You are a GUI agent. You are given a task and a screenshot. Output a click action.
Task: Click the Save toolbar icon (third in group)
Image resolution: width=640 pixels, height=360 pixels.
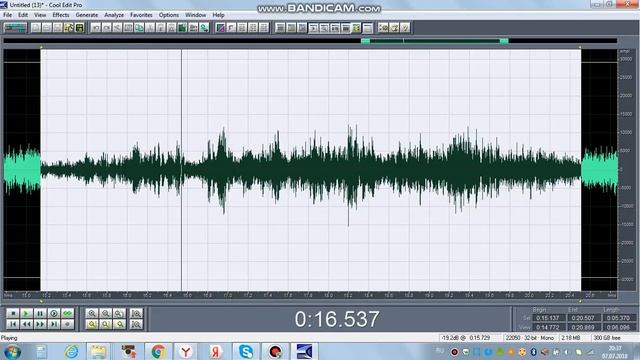pyautogui.click(x=58, y=28)
